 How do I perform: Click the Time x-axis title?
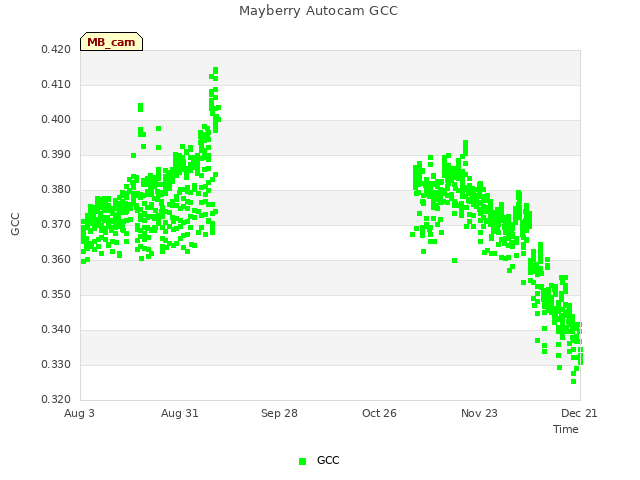point(566,429)
